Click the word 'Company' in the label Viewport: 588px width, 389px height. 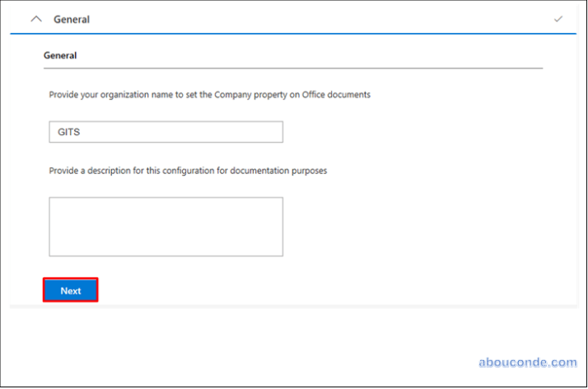[x=231, y=95]
